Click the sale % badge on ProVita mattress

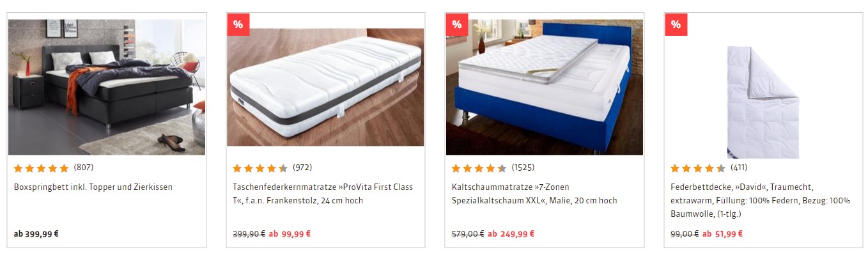(x=238, y=25)
